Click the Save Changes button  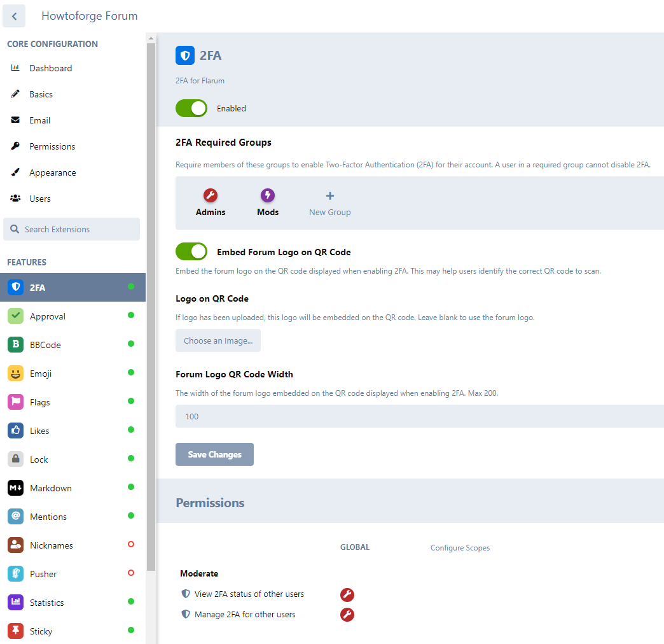(x=214, y=454)
